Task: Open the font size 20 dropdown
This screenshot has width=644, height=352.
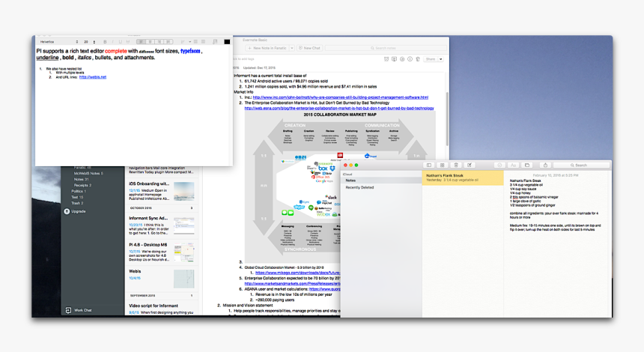Action: 89,42
